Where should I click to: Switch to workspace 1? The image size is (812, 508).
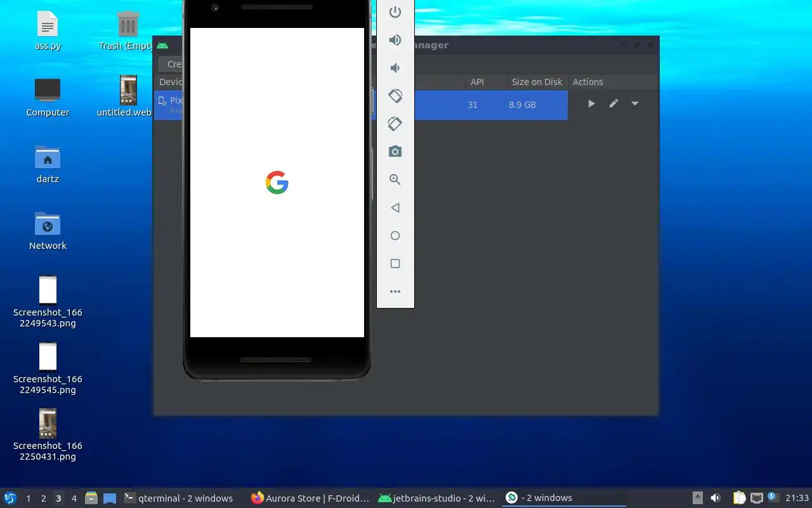coord(28,498)
